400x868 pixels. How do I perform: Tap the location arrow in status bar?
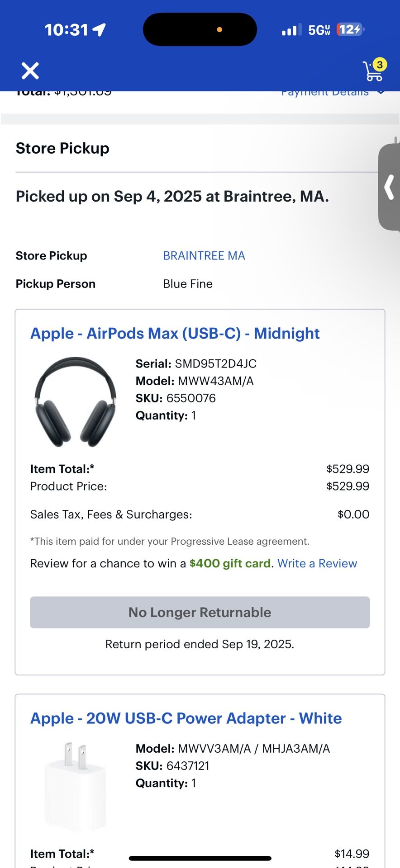coord(99,30)
